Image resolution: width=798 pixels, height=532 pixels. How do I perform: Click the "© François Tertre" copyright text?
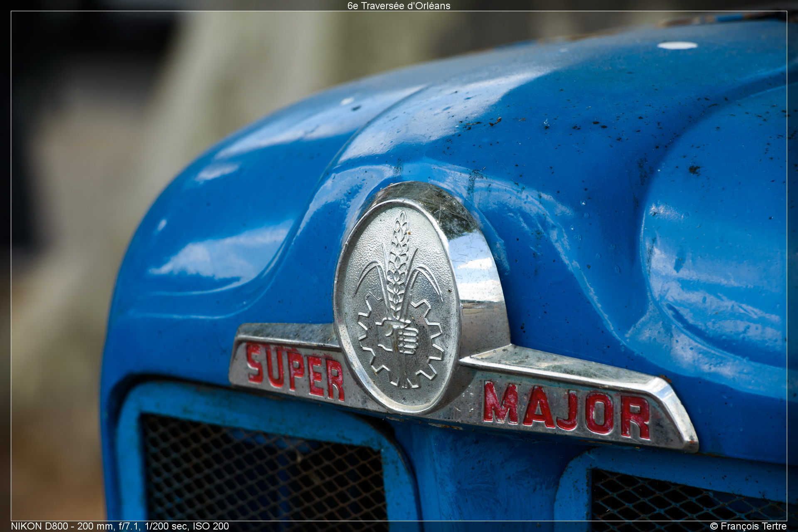tap(748, 526)
